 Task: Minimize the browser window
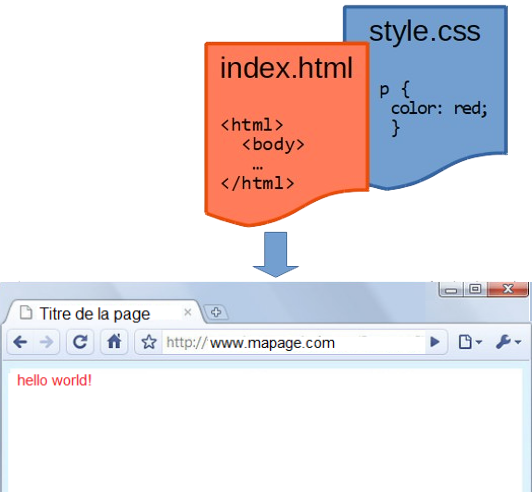click(451, 289)
